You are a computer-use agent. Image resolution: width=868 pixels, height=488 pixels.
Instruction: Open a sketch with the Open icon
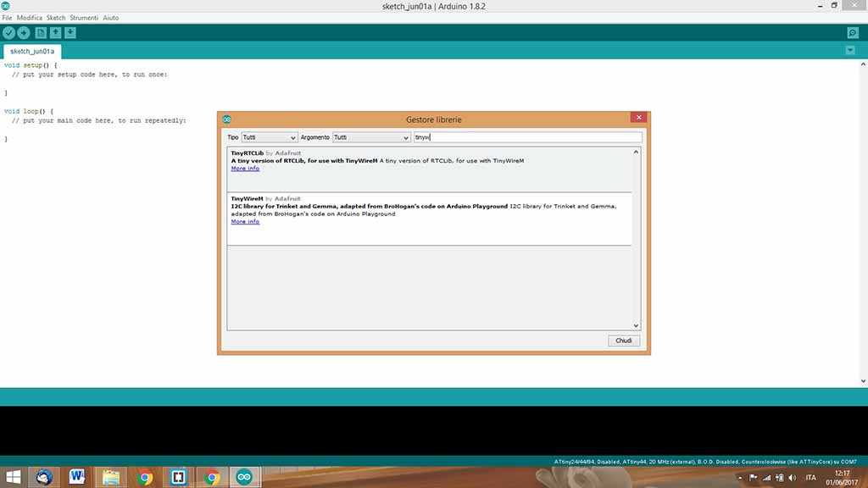coord(55,33)
